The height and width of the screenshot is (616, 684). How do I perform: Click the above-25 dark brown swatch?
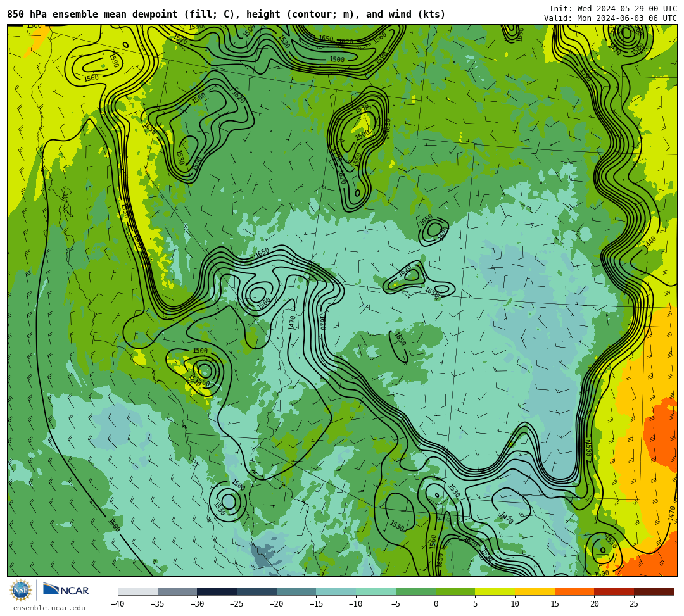[x=654, y=591]
